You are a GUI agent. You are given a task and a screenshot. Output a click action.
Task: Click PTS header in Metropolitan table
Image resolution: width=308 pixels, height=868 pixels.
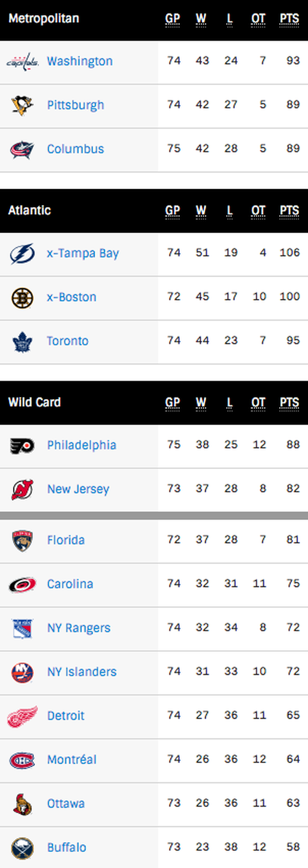click(289, 19)
